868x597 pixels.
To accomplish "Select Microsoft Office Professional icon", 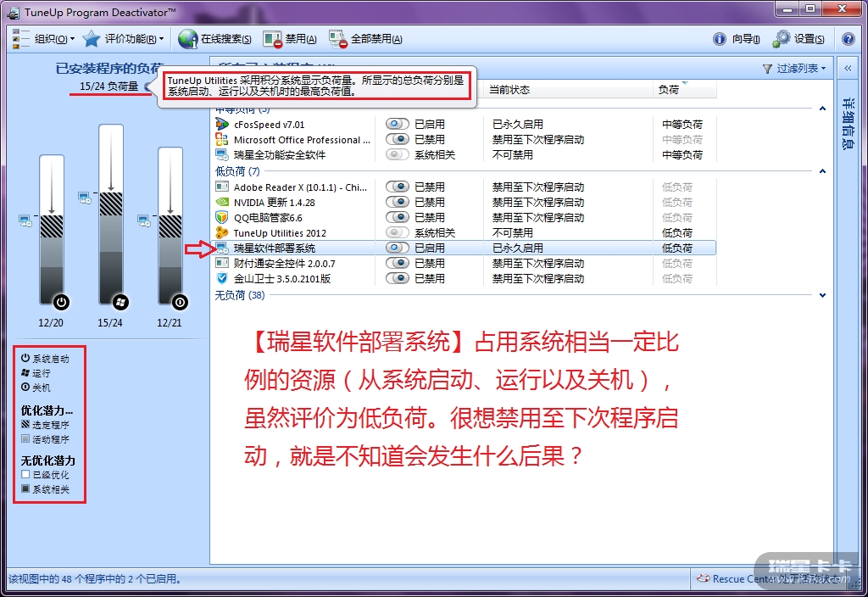I will (222, 139).
